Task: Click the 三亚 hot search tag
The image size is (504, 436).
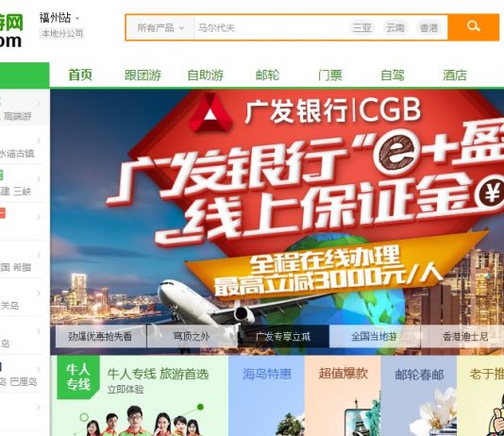Action: click(x=361, y=28)
